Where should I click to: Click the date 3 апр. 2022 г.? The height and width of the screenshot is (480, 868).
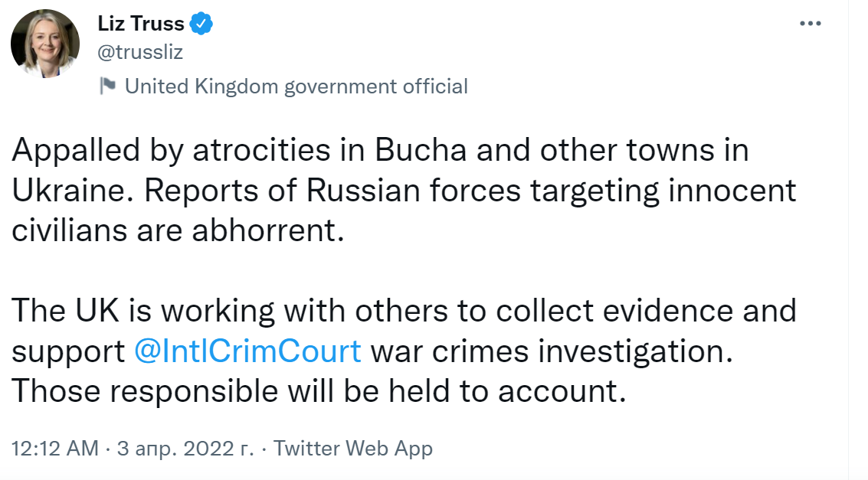pos(185,449)
